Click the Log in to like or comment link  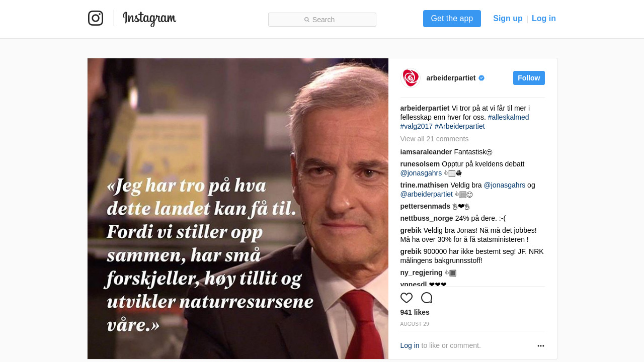(410, 345)
